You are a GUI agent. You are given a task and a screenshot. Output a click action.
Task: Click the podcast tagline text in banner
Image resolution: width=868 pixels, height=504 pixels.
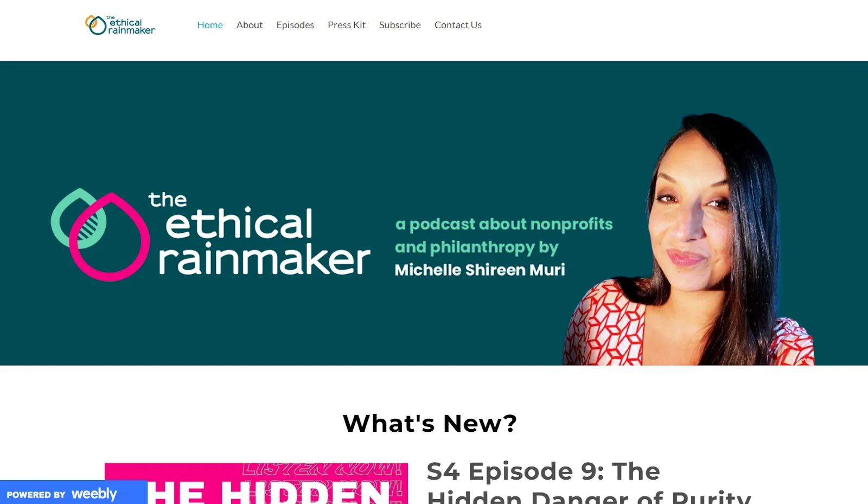click(x=503, y=235)
